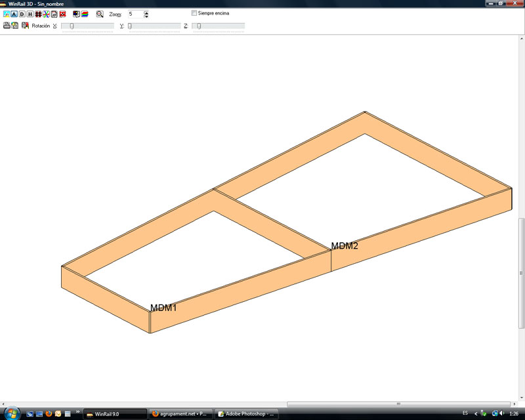Click the horizontal scrollbar at bottom
This screenshot has height=420, width=525.
point(262,404)
